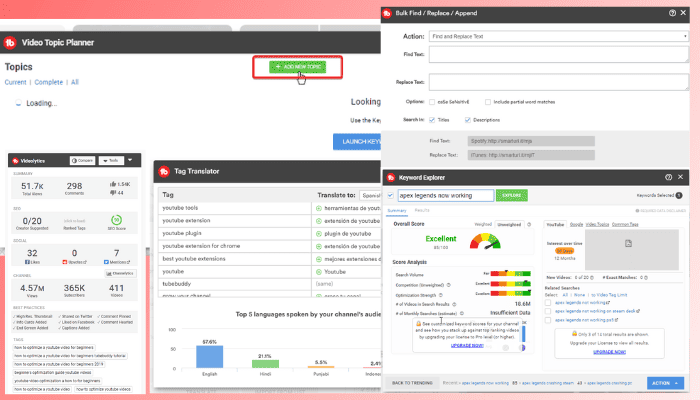
Task: Click the TubeBuddy logo in Tag Translator header
Action: tap(164, 171)
